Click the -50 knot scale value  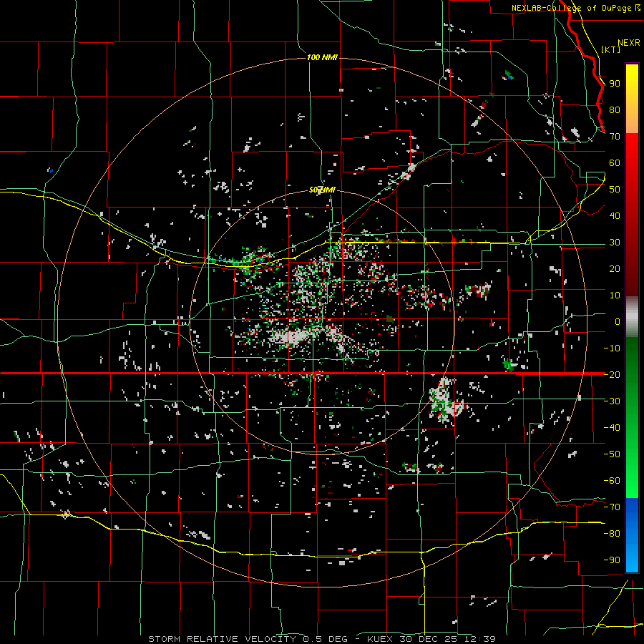612,454
